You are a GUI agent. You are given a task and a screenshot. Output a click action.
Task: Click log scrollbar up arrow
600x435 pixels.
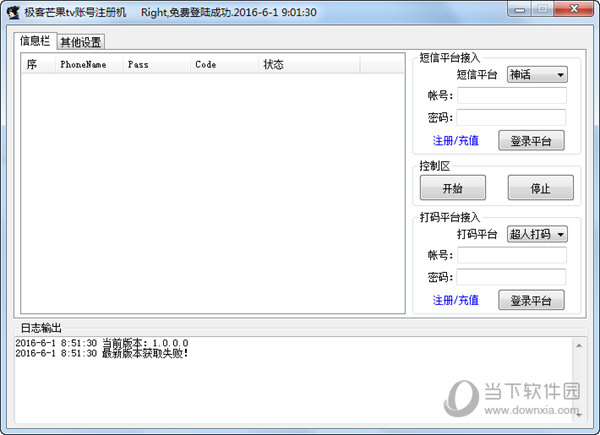(x=579, y=346)
